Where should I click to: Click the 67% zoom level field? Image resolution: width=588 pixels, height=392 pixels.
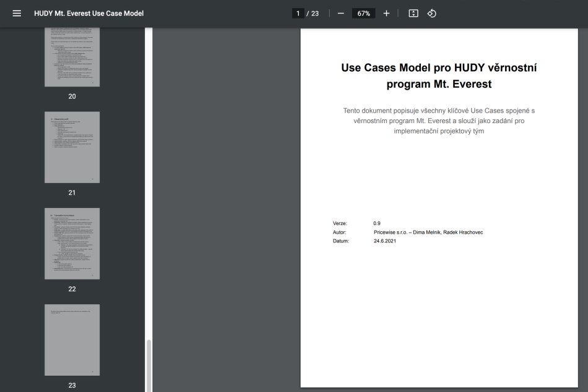[x=363, y=14]
